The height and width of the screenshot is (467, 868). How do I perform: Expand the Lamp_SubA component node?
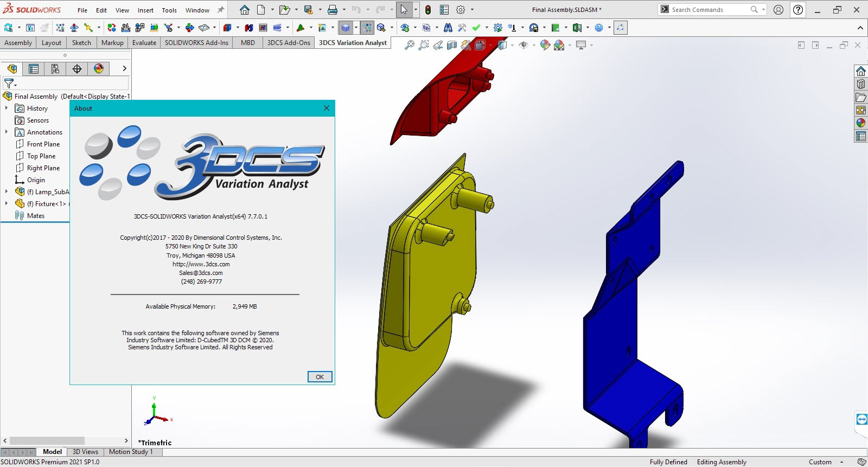coord(7,192)
